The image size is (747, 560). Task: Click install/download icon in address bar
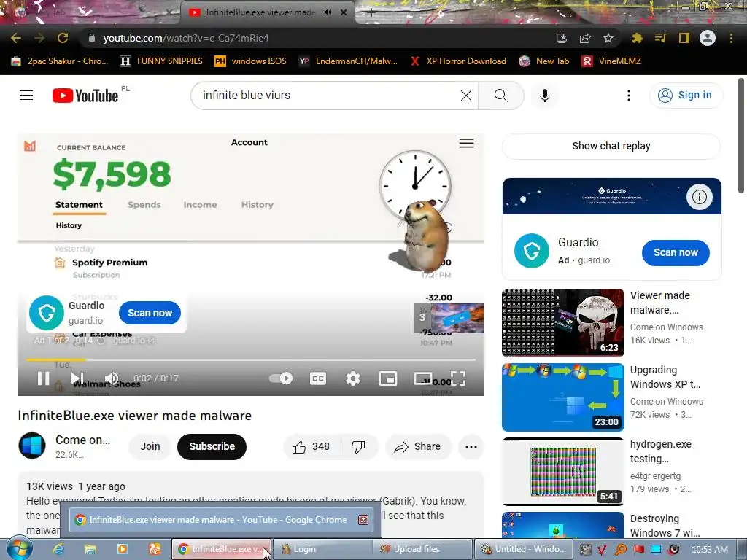[x=562, y=39]
